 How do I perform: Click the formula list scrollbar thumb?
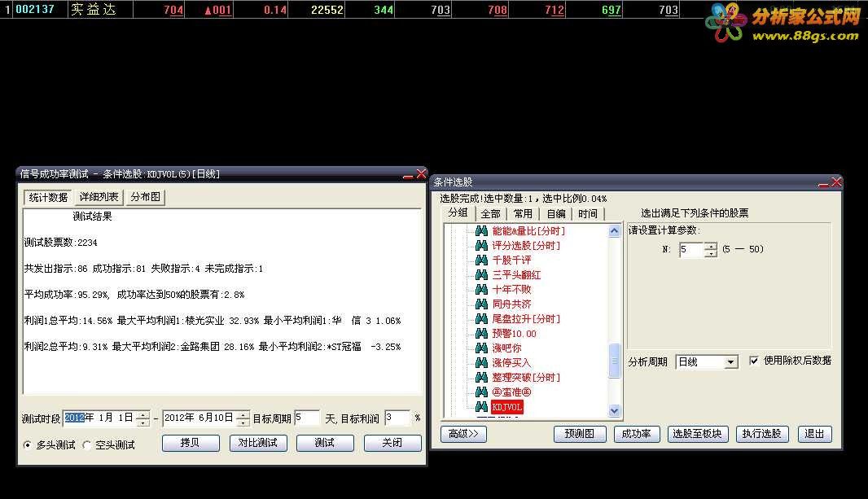click(x=614, y=361)
